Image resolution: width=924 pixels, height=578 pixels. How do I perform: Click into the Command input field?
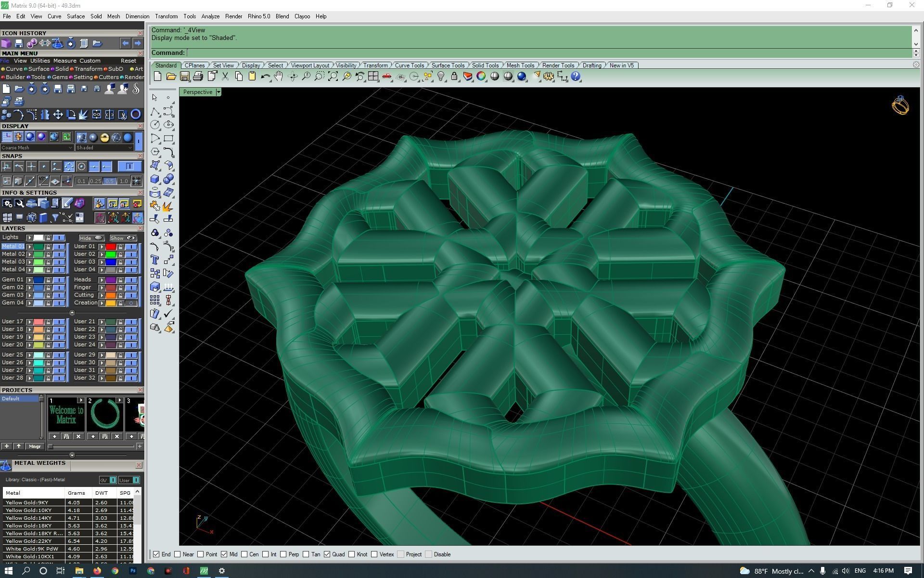(x=549, y=53)
